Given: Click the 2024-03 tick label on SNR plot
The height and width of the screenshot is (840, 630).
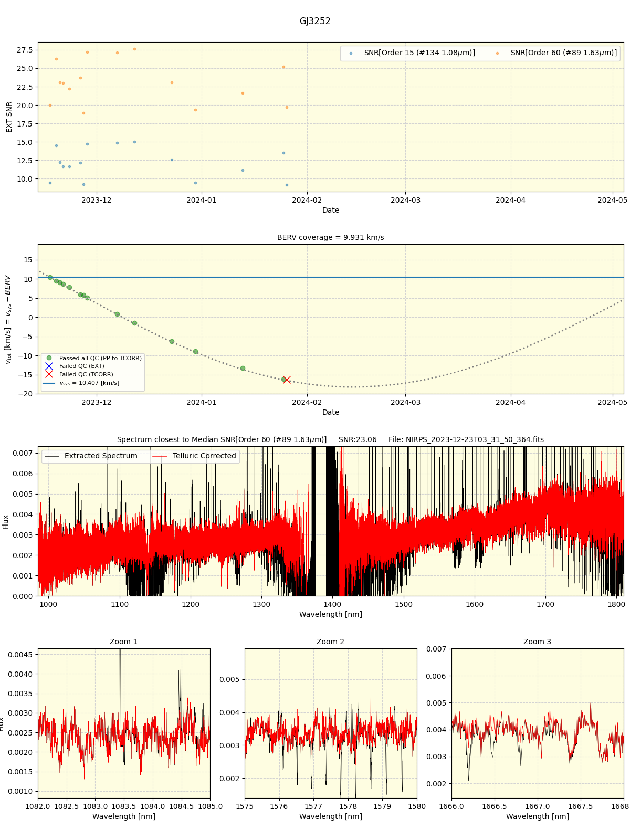Looking at the screenshot, I should point(406,199).
